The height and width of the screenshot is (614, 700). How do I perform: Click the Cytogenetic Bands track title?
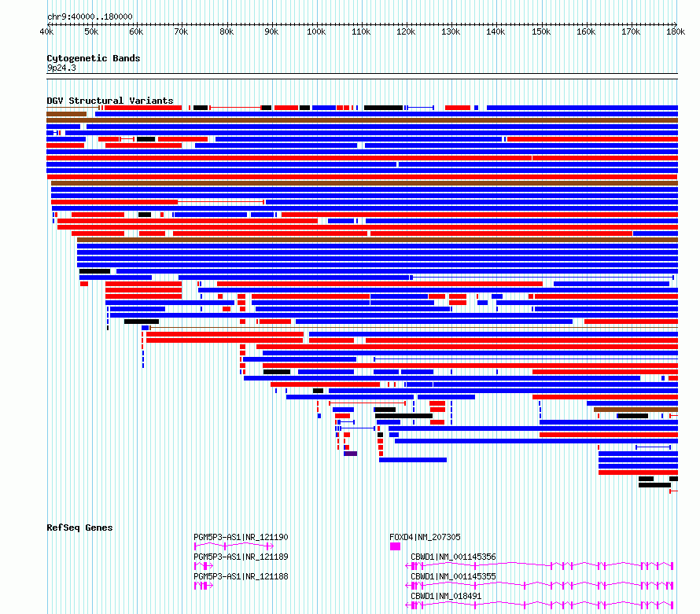(x=94, y=58)
